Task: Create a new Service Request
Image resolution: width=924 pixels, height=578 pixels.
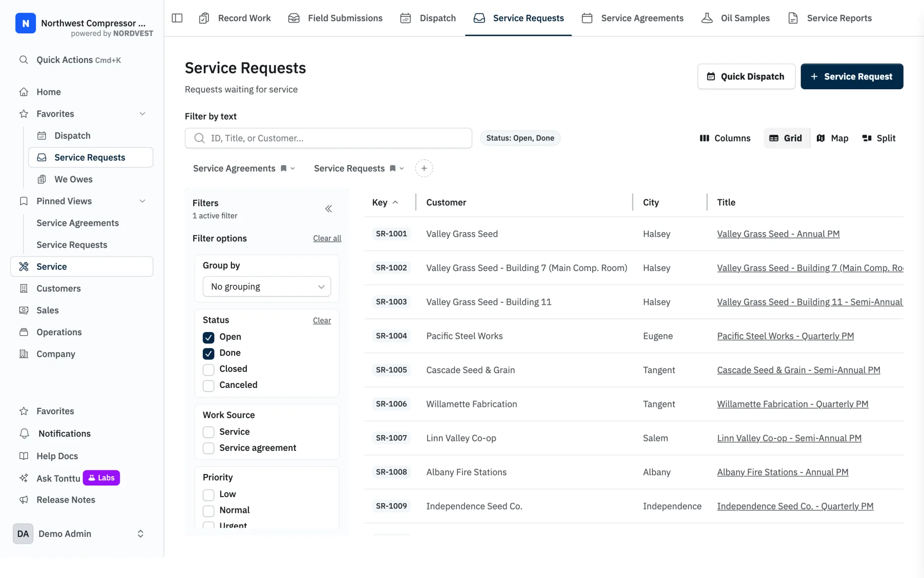Action: 851,76
